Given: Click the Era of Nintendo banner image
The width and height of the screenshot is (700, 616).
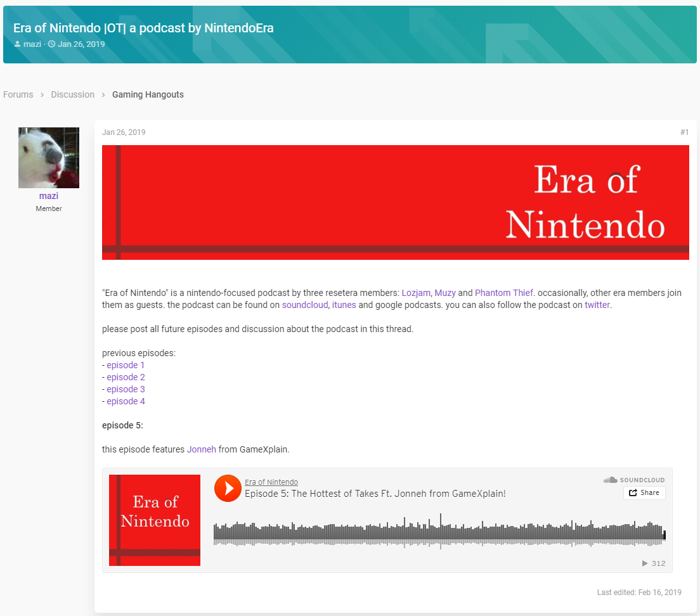Looking at the screenshot, I should (x=396, y=203).
